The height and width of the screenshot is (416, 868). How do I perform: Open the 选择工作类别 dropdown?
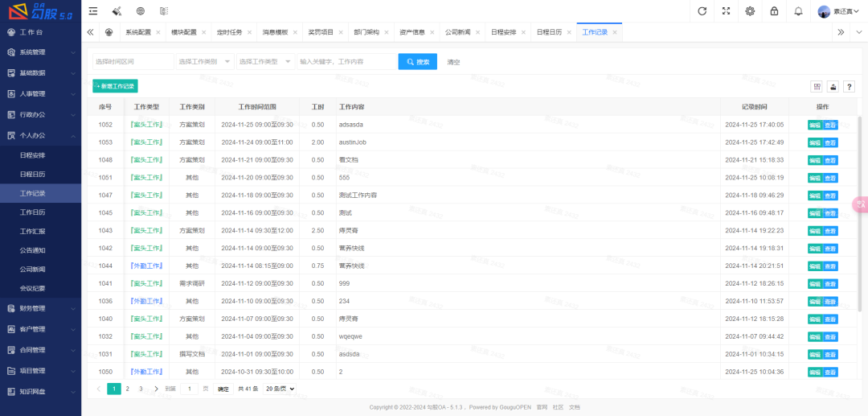click(205, 62)
